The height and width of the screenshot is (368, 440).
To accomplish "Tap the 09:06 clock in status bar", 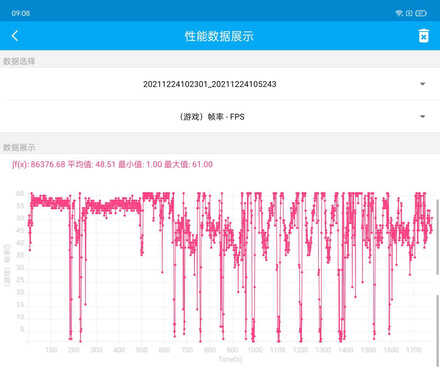I will (21, 13).
